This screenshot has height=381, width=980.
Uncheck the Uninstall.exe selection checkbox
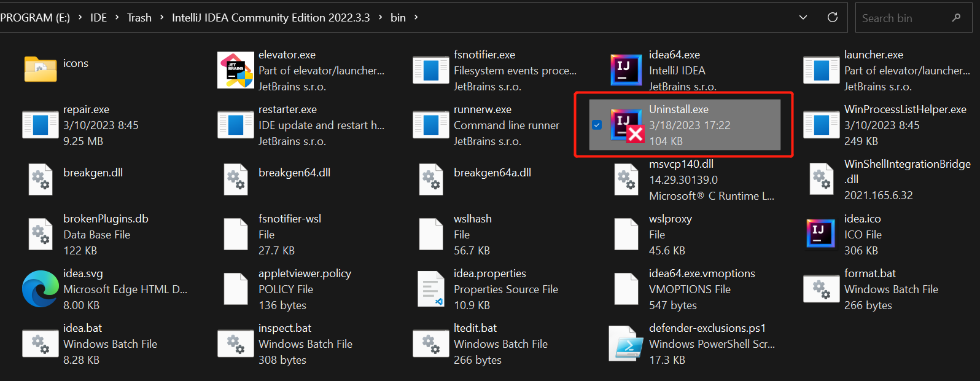tap(597, 125)
